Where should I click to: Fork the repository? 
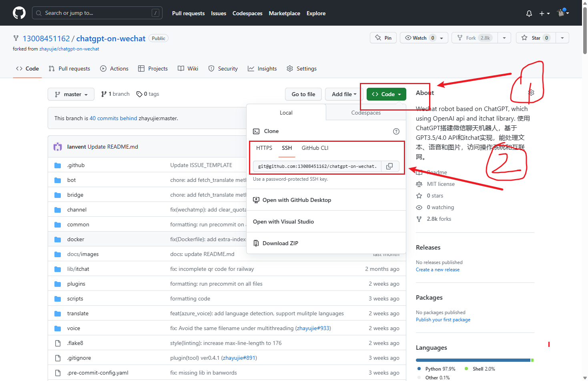(x=475, y=38)
